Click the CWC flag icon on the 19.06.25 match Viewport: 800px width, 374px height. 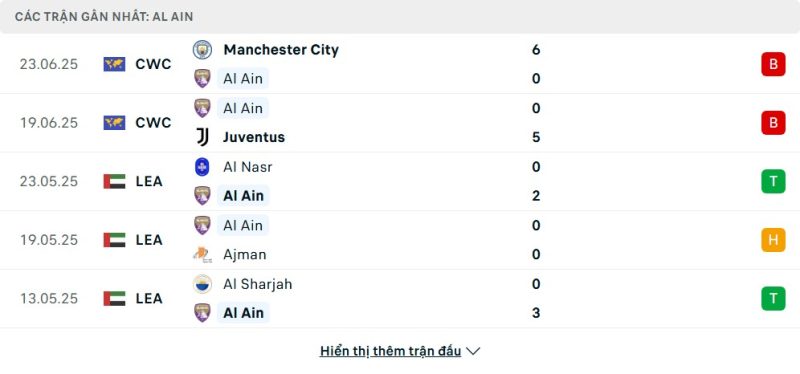tap(114, 123)
